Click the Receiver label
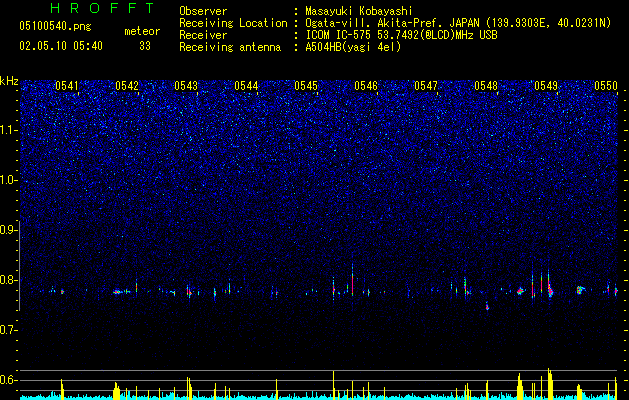 (x=203, y=35)
